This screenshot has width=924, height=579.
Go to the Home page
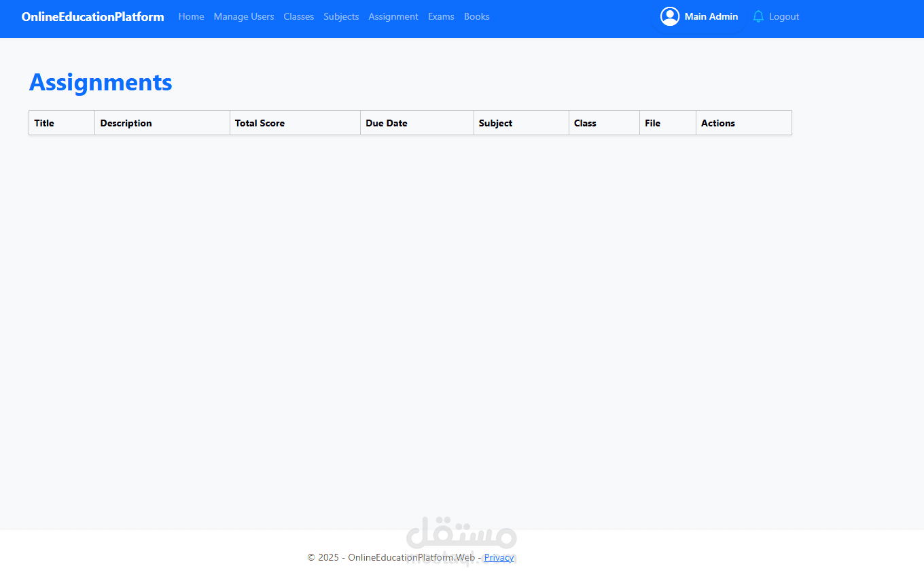coord(191,16)
